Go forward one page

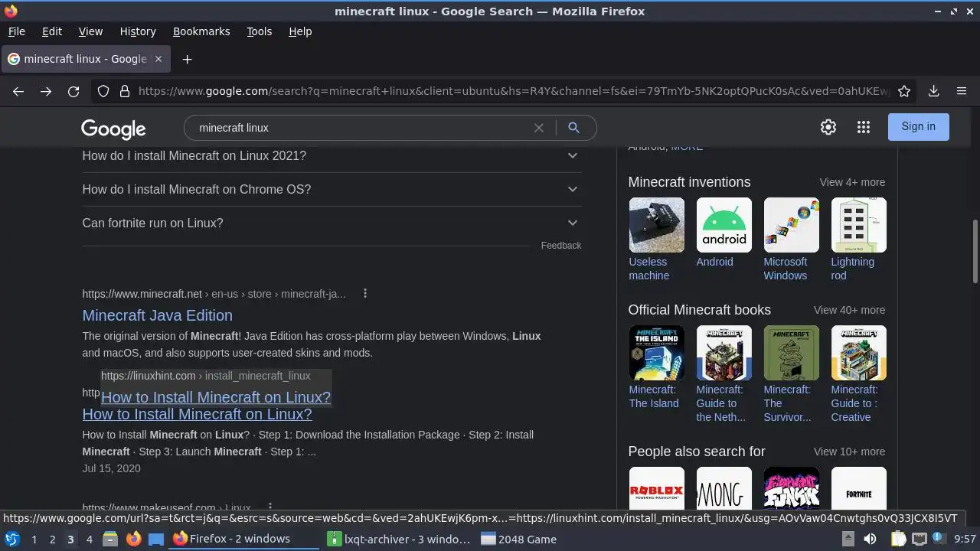pos(46,91)
